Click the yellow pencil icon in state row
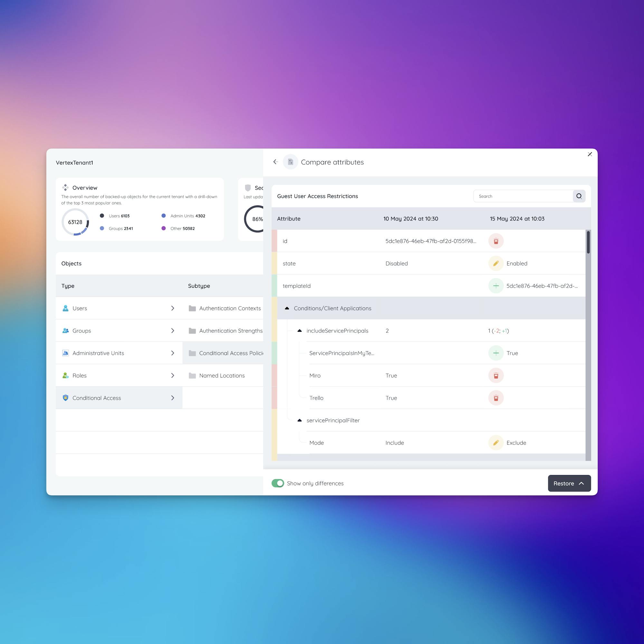This screenshot has height=644, width=644. 496,263
